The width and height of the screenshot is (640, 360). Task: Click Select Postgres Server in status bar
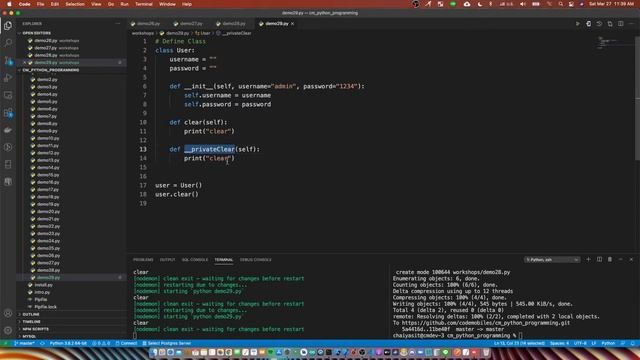tap(167, 343)
